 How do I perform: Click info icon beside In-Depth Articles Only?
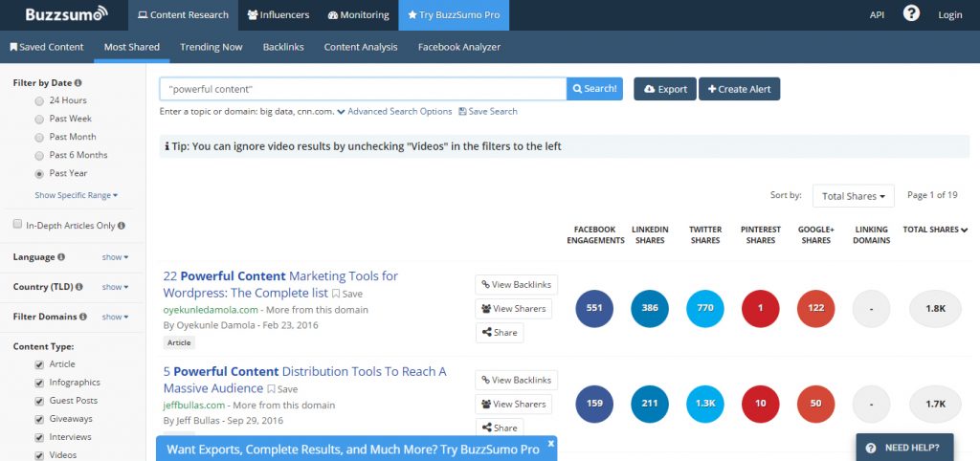tap(122, 226)
